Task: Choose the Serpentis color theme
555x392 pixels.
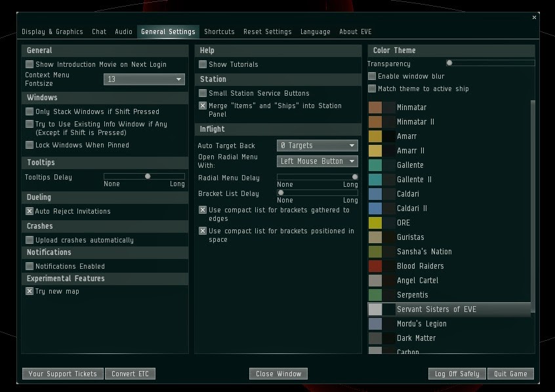Action: (449, 295)
